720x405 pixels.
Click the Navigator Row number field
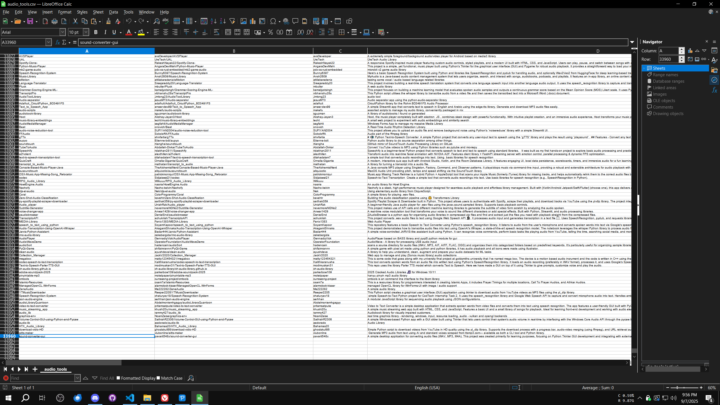point(668,59)
